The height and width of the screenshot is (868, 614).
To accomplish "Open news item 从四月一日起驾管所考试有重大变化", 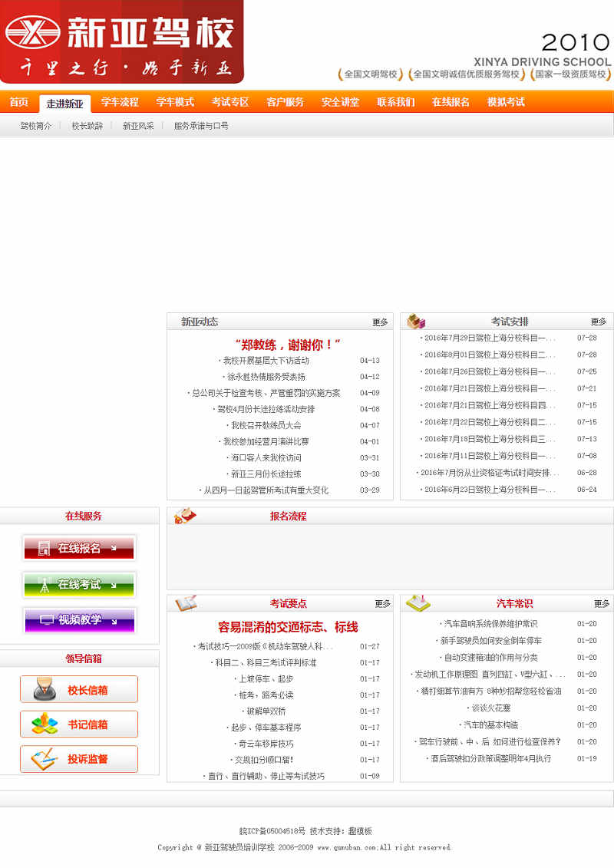I will click(x=266, y=490).
